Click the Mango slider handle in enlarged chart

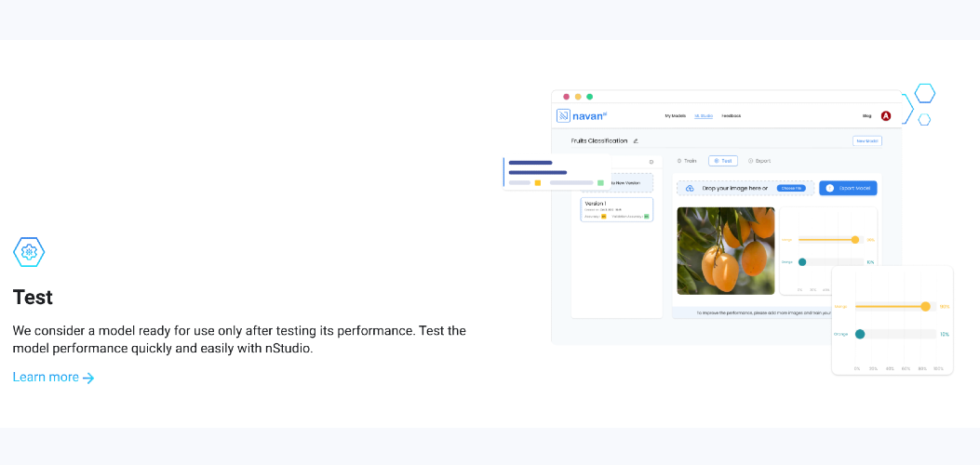click(x=925, y=306)
